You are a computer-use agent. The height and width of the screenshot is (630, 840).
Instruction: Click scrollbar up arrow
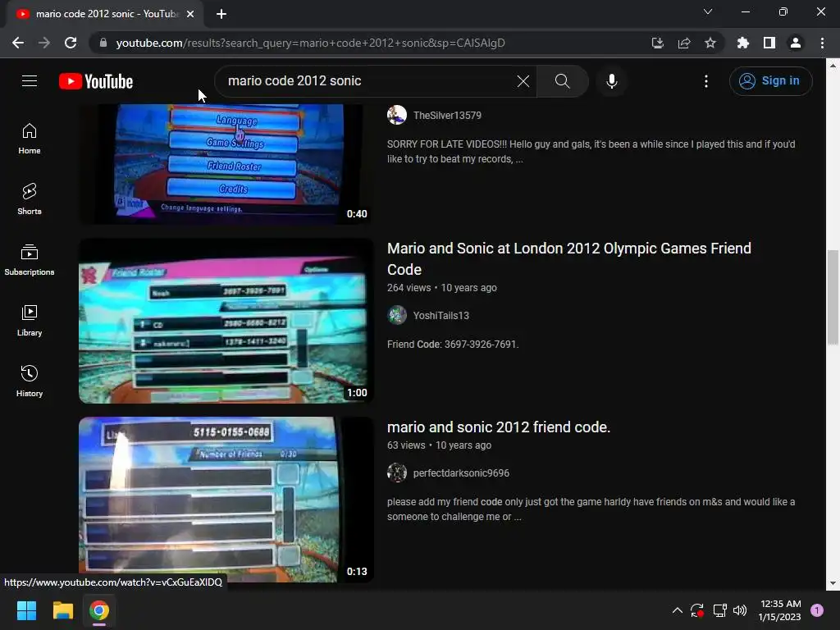point(833,66)
